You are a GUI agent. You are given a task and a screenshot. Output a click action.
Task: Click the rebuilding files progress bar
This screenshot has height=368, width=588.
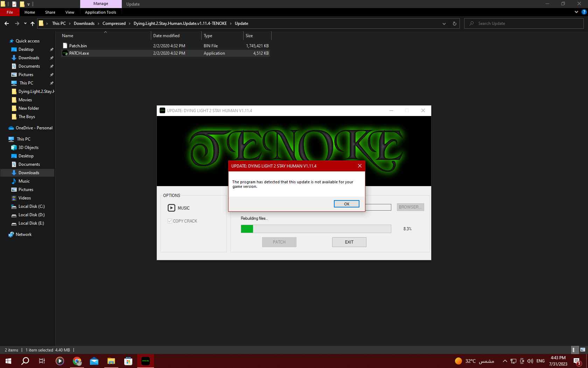tap(316, 229)
